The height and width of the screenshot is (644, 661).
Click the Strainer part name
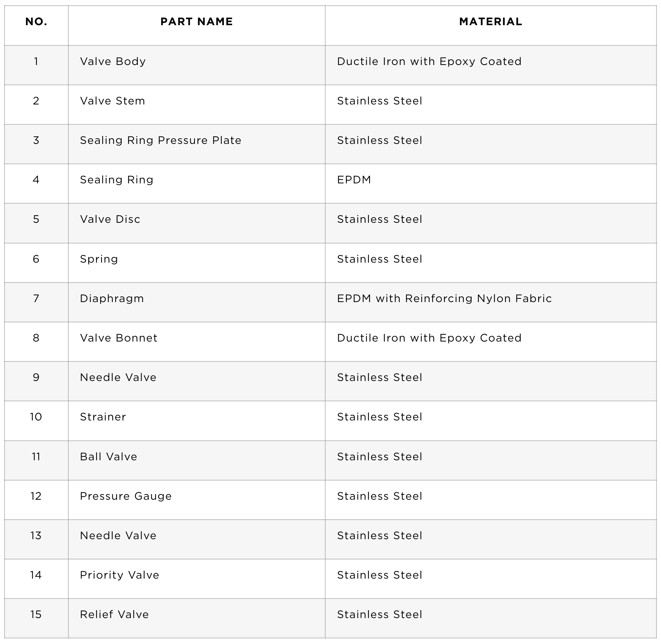tap(103, 417)
